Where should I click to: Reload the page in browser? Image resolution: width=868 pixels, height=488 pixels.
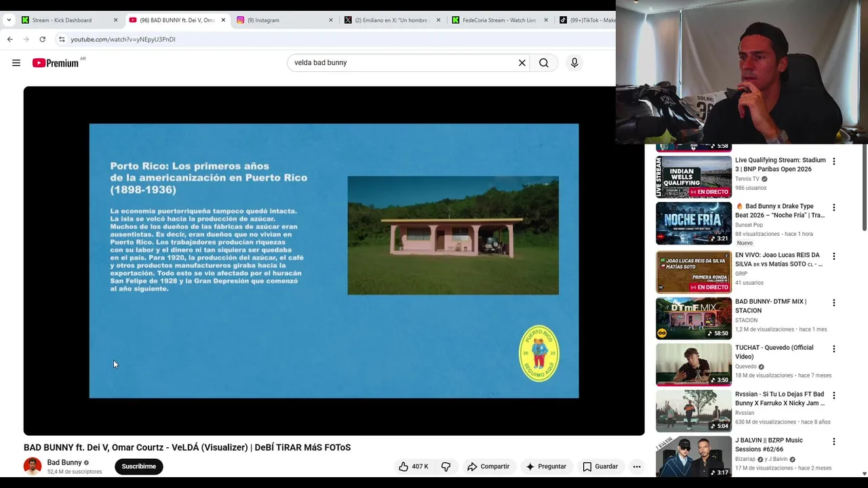pyautogui.click(x=43, y=39)
